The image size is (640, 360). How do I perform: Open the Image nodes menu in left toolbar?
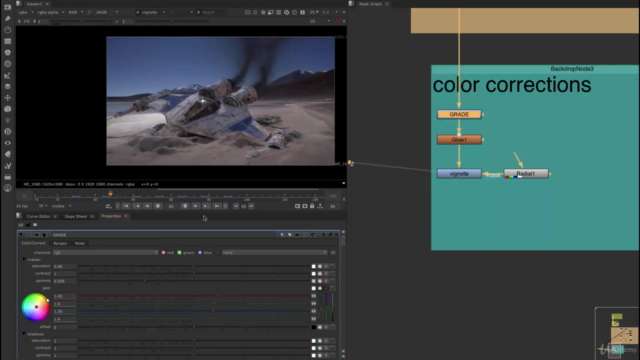[x=7, y=7]
